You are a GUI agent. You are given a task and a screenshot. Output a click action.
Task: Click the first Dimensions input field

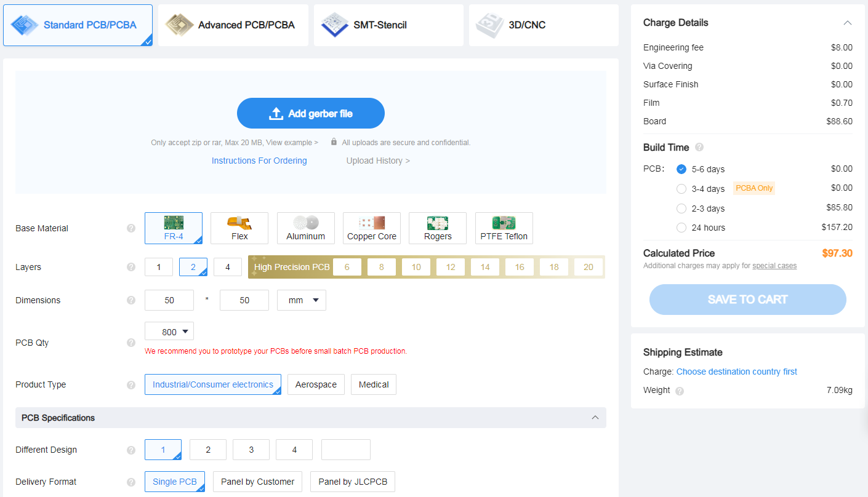click(169, 300)
